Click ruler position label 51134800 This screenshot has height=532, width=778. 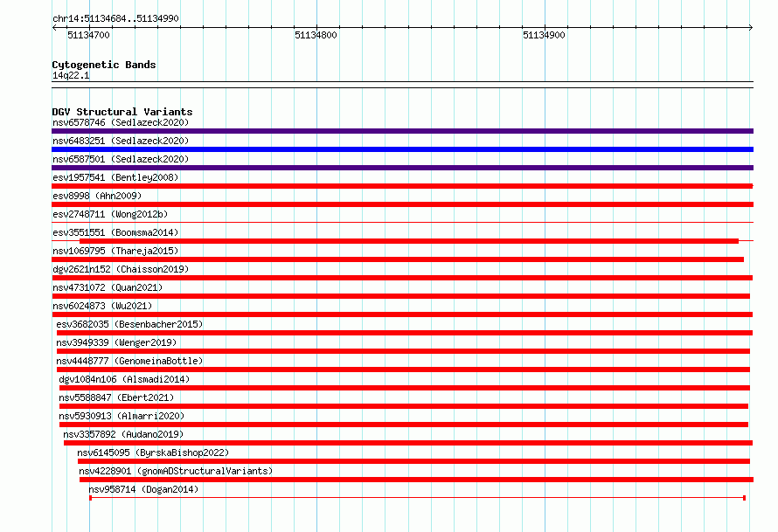pyautogui.click(x=316, y=35)
